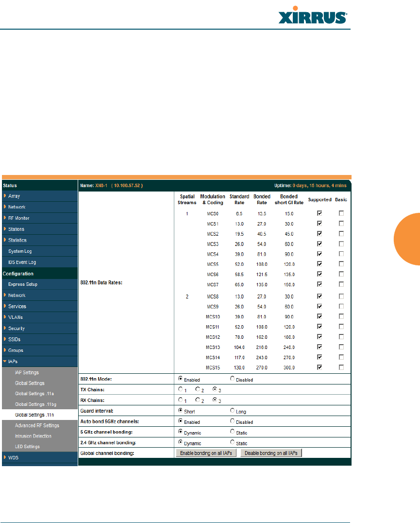Uncheck Supported for MCS3
This screenshot has width=420, height=523.
pyautogui.click(x=319, y=244)
